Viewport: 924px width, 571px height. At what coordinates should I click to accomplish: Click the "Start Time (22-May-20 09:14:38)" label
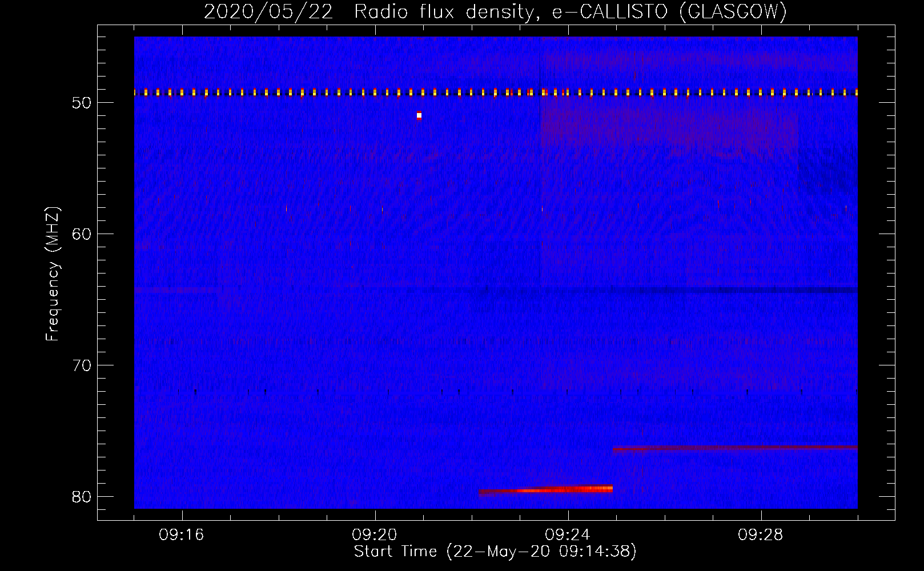coord(495,552)
